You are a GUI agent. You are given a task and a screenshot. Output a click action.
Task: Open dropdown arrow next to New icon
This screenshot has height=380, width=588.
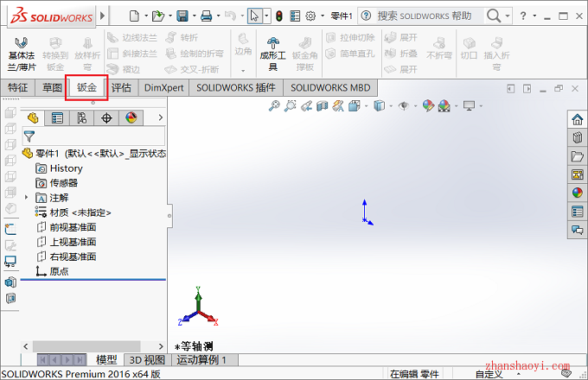[x=146, y=16]
